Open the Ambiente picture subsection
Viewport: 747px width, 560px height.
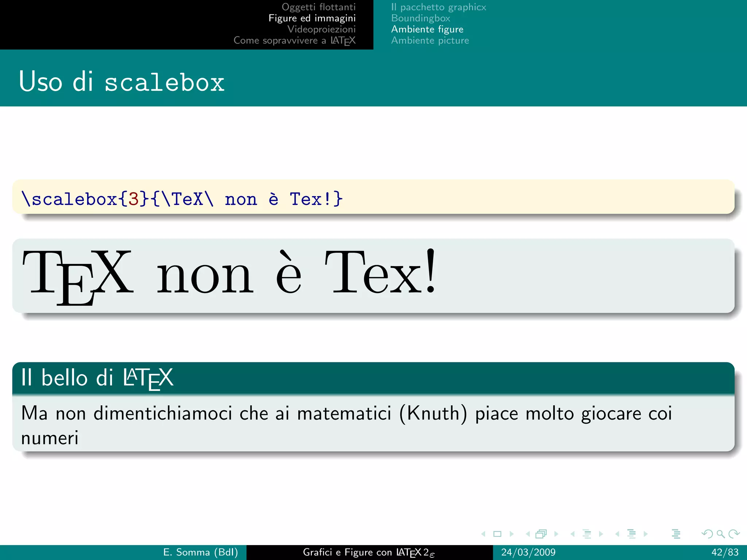(430, 40)
